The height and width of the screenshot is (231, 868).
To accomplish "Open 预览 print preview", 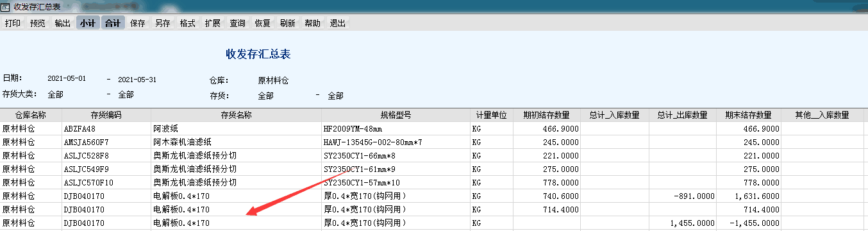I will (38, 23).
